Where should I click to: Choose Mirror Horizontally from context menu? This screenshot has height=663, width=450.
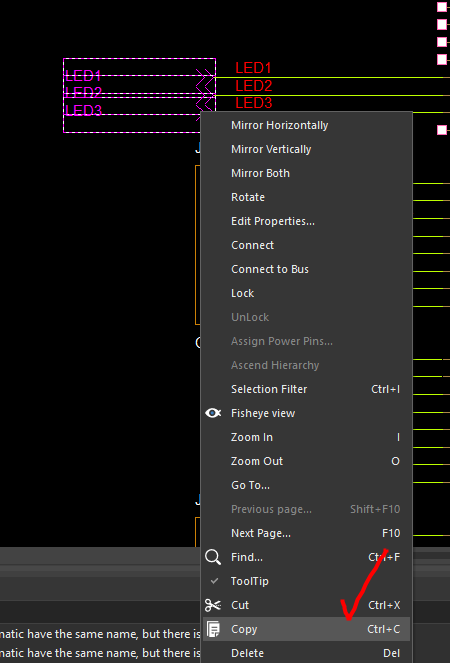pyautogui.click(x=306, y=125)
